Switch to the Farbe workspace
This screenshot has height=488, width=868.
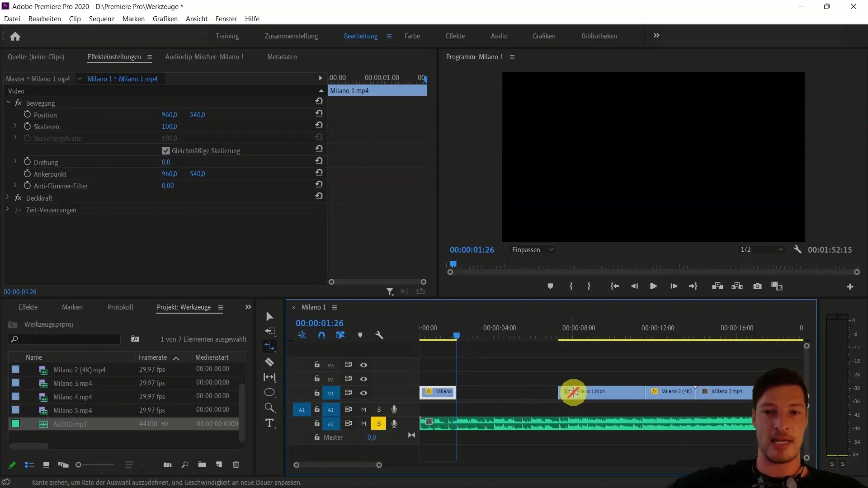tap(412, 36)
